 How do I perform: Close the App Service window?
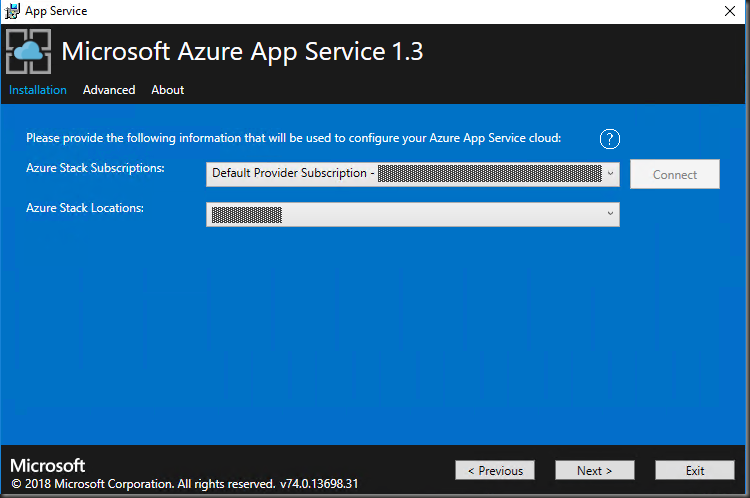[729, 11]
